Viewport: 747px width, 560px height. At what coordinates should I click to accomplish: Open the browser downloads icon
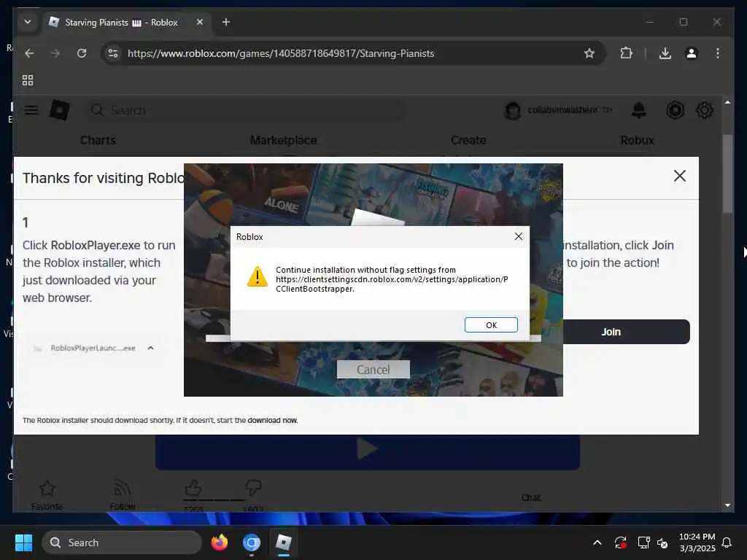pos(665,53)
